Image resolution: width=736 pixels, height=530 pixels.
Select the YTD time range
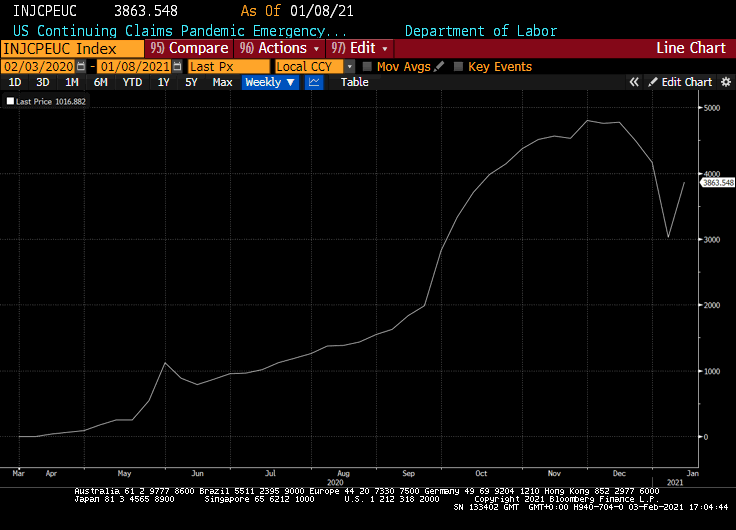tap(132, 82)
